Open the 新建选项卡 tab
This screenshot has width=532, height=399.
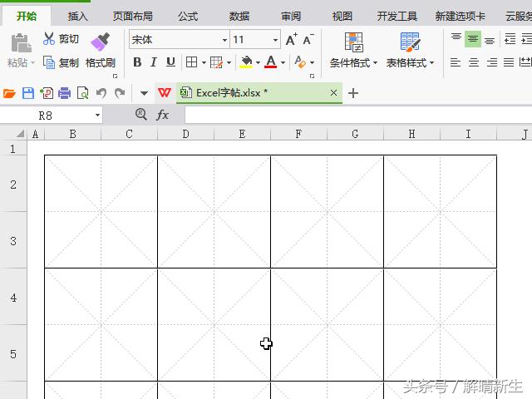coord(460,16)
